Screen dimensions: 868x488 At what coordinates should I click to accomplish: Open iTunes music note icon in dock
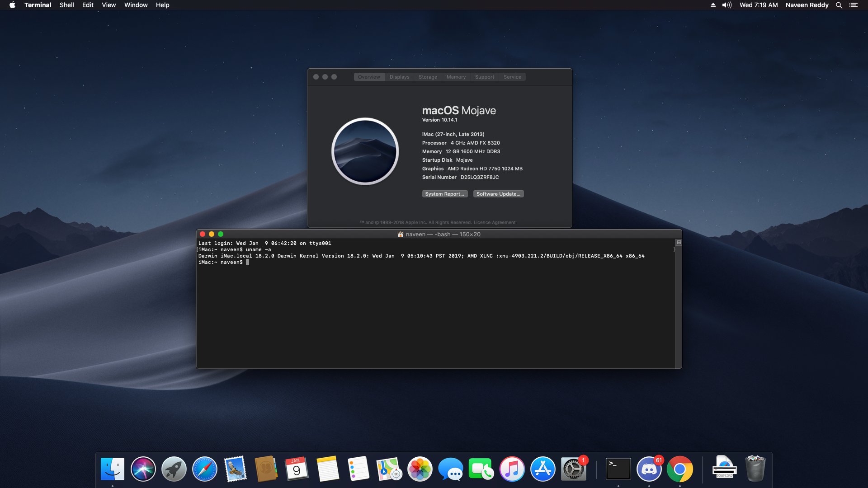(x=512, y=469)
